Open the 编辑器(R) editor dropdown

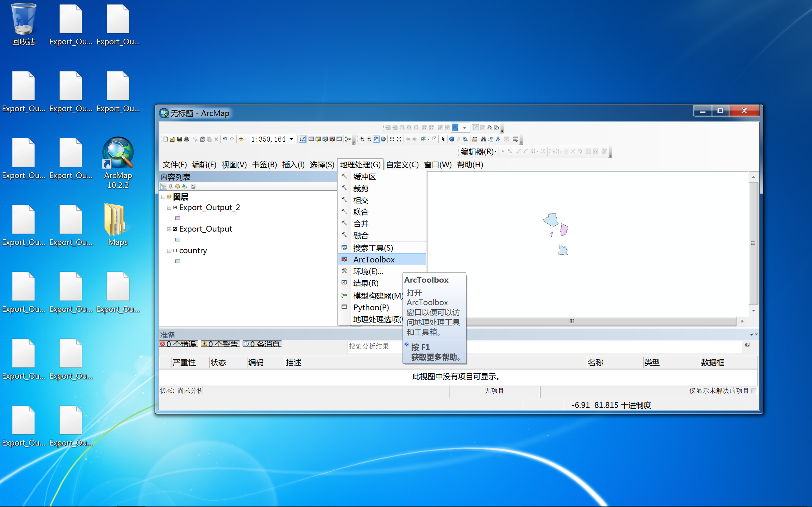point(478,152)
